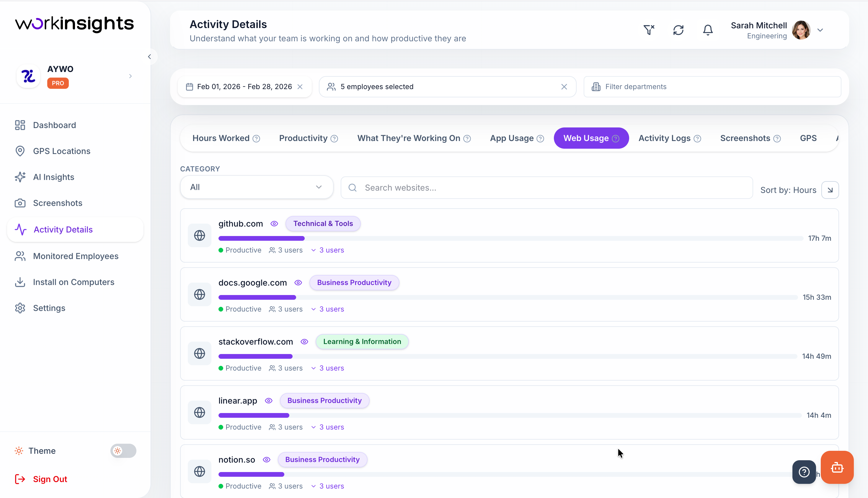Clear the 5 employees selected filter
The image size is (868, 498).
tap(564, 87)
